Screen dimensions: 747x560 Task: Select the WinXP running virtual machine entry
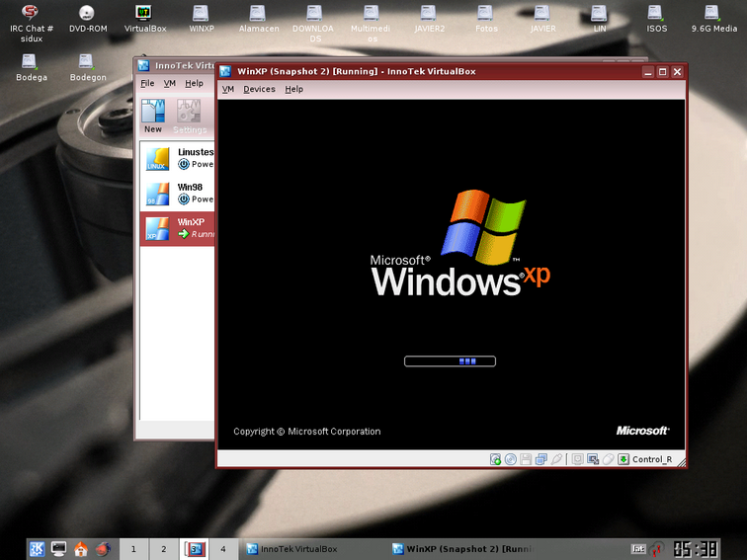click(177, 228)
